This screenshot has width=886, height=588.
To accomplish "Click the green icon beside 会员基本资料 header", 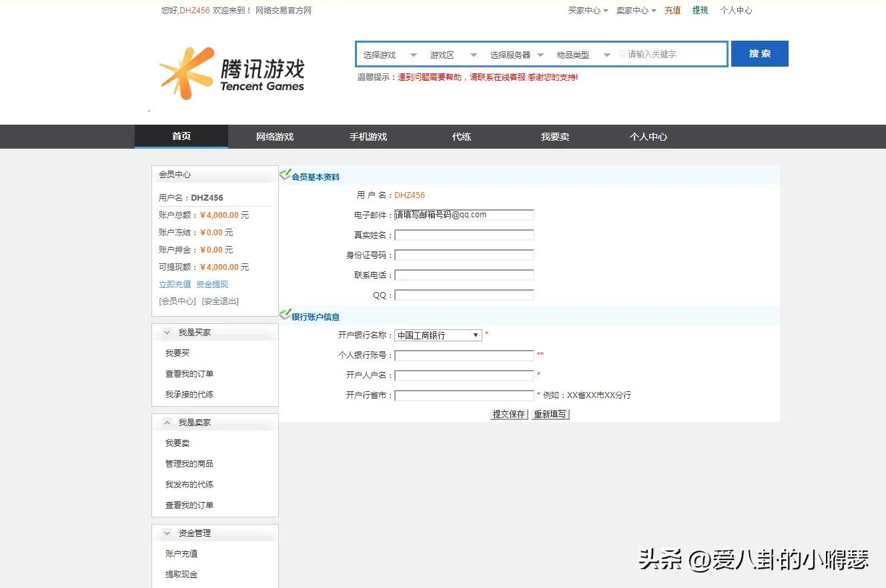I will tap(286, 175).
